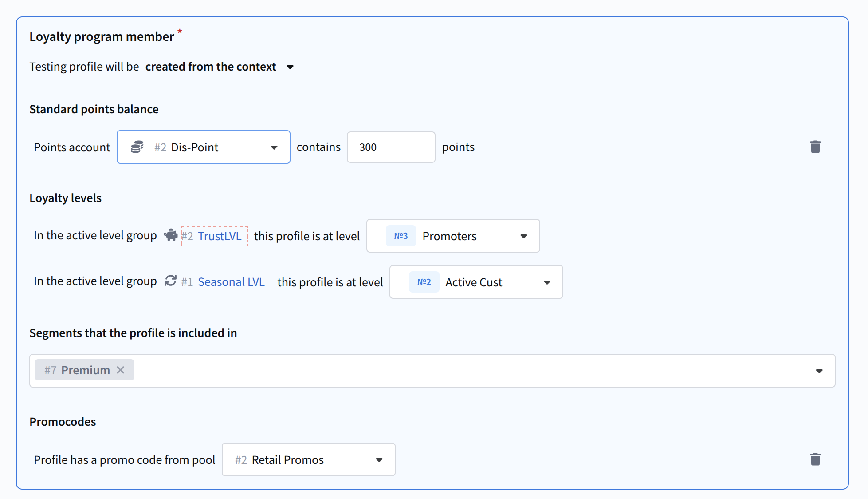Delete the standard points balance row
868x499 pixels.
815,147
